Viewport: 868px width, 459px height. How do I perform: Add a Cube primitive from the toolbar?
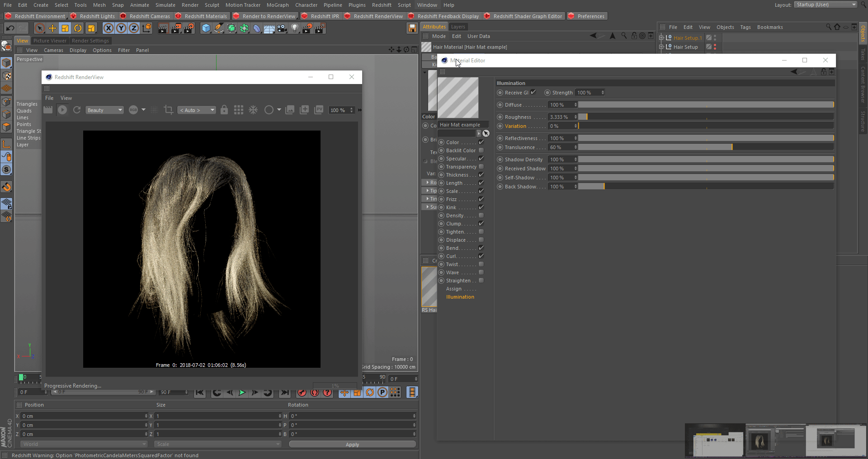click(206, 28)
